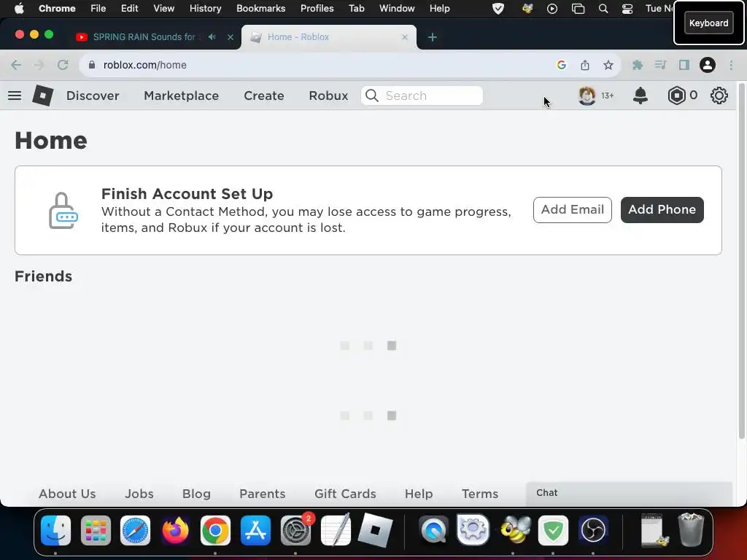Go back with Chrome's back arrow
The height and width of the screenshot is (560, 747).
coord(16,65)
